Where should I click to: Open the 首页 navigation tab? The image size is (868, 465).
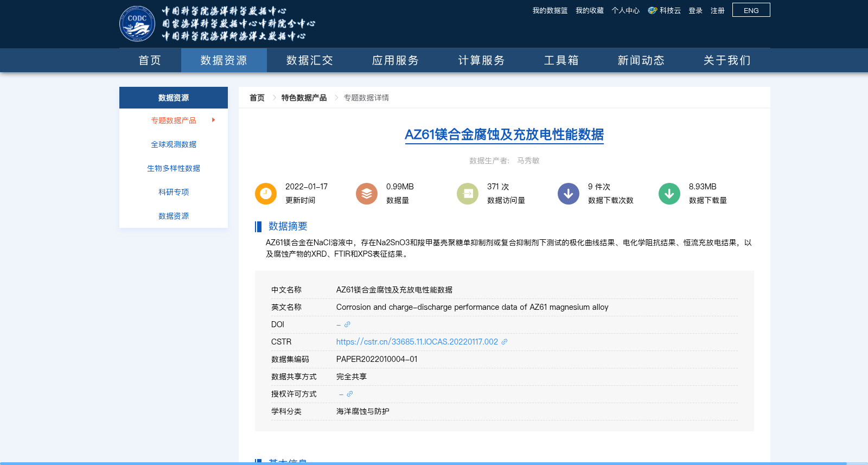pyautogui.click(x=150, y=60)
